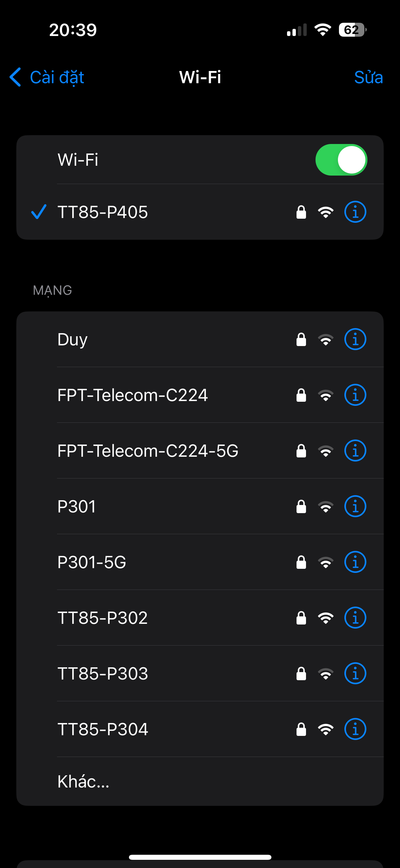The width and height of the screenshot is (400, 868).
Task: Show details icon for FPT-Telecom-C224-5G
Action: 355,451
